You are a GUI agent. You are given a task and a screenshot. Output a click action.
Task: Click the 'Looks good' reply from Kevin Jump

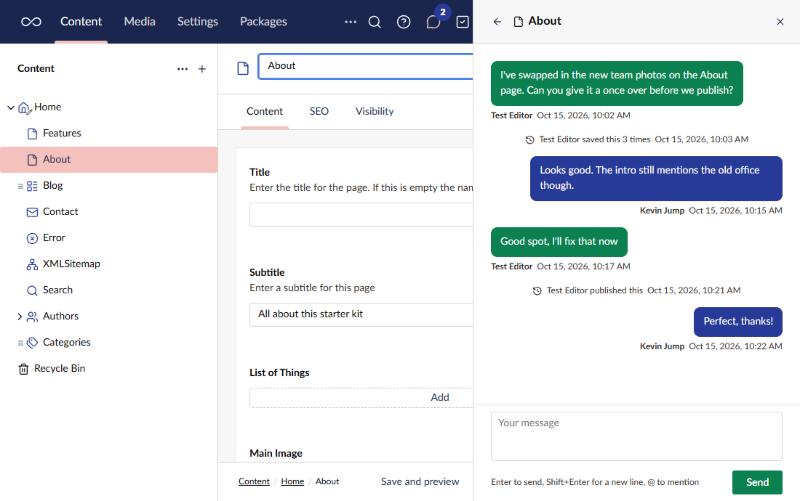tap(656, 179)
